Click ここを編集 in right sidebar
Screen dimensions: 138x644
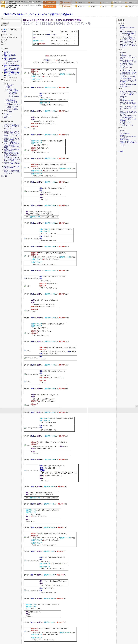[120, 151]
